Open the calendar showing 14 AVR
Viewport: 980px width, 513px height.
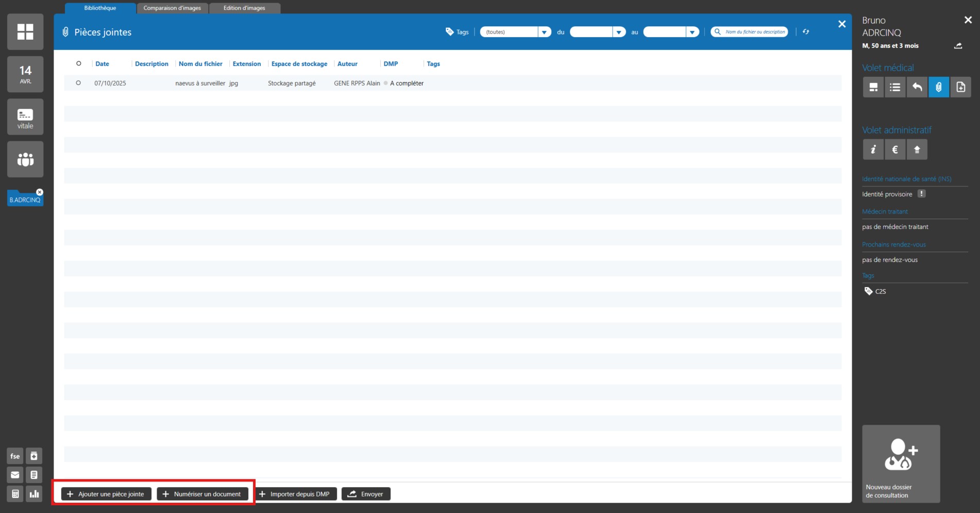tap(25, 74)
